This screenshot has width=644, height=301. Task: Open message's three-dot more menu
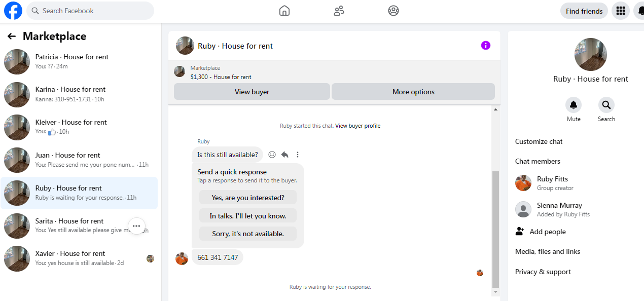(298, 155)
